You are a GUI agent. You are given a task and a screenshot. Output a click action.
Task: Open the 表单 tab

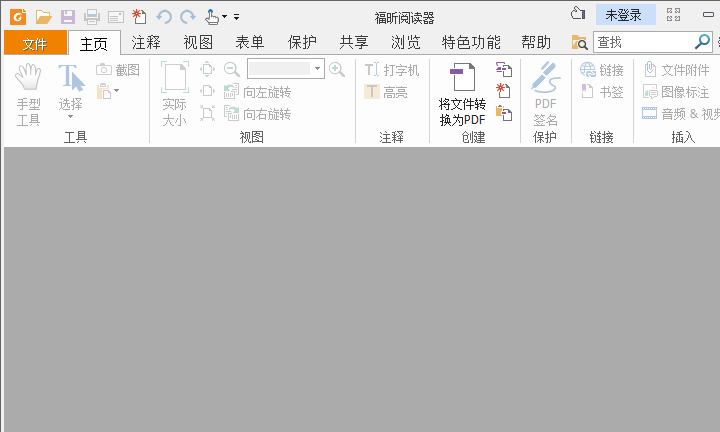(x=250, y=43)
